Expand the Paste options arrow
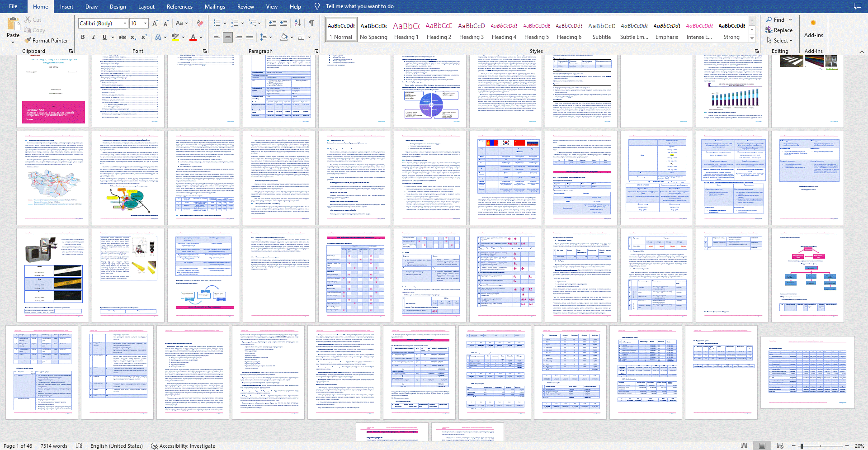 pos(13,43)
